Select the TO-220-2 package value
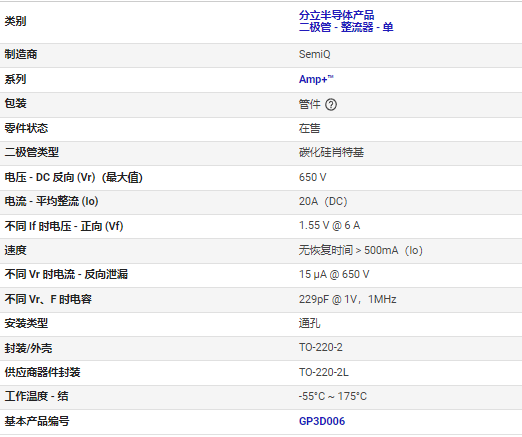Image resolution: width=522 pixels, height=437 pixels. pyautogui.click(x=320, y=347)
